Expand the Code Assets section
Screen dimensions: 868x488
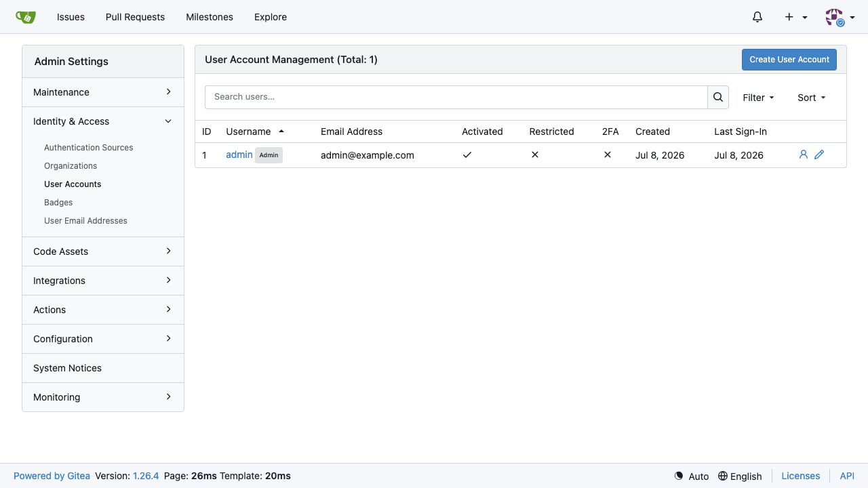point(103,251)
